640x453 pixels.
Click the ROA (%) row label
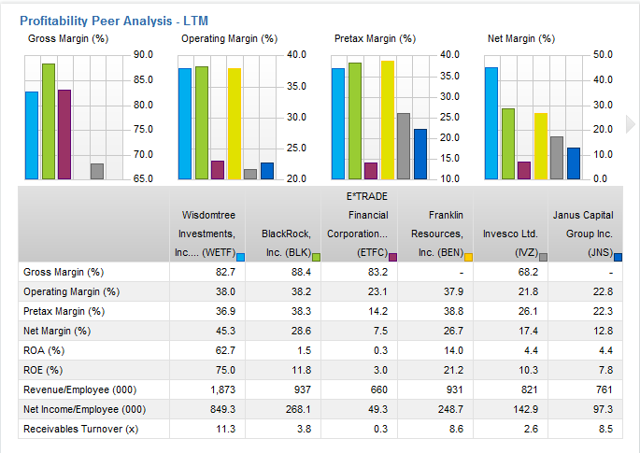[44, 351]
